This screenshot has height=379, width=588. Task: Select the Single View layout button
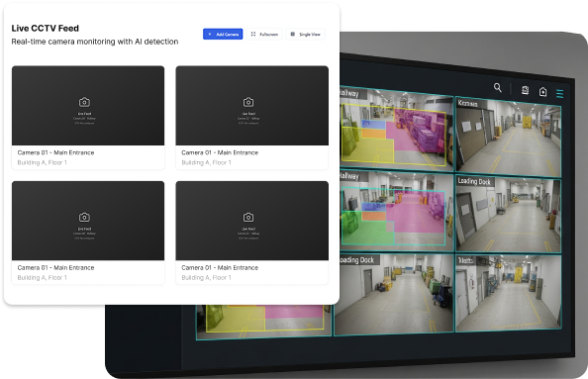[305, 34]
